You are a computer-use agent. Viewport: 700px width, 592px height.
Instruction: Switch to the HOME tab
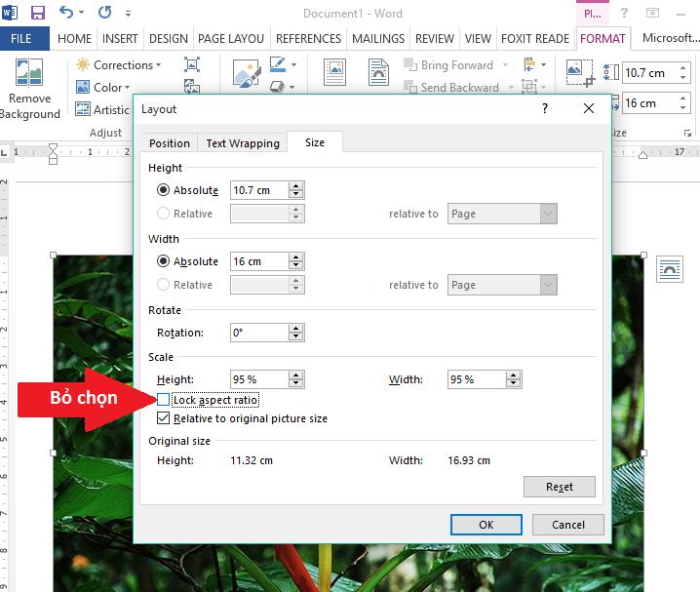tap(74, 39)
